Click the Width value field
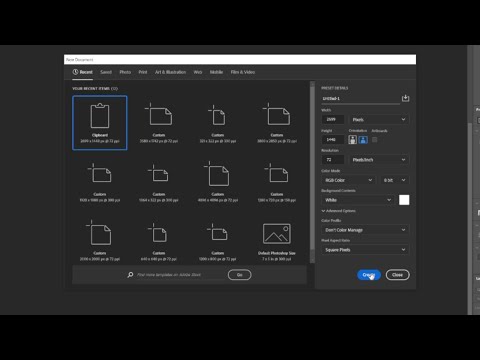The image size is (480, 360). [333, 119]
